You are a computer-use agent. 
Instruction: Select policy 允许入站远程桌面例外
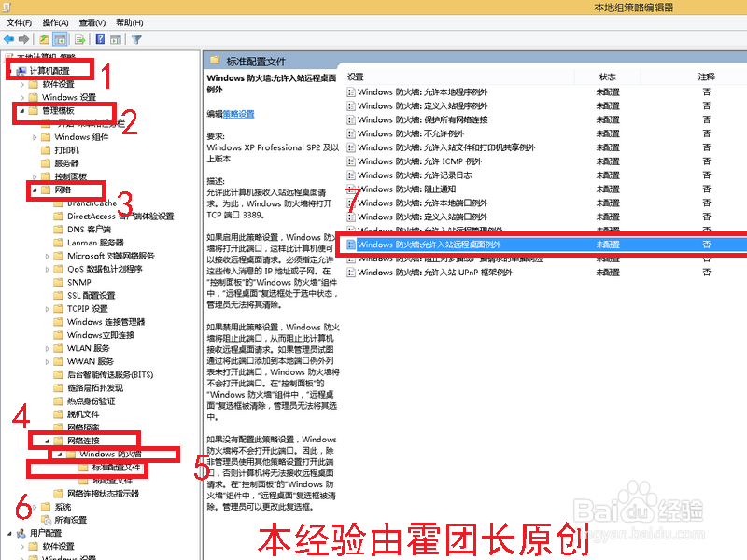click(x=429, y=245)
